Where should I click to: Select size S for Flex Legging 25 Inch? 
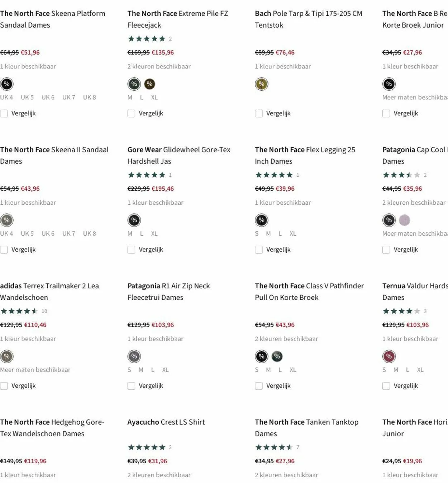click(x=257, y=233)
